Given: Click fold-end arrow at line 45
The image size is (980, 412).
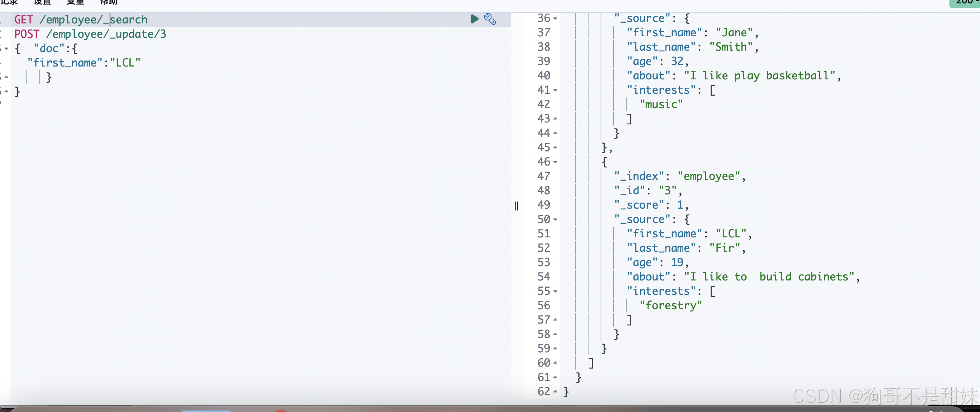Looking at the screenshot, I should [555, 147].
